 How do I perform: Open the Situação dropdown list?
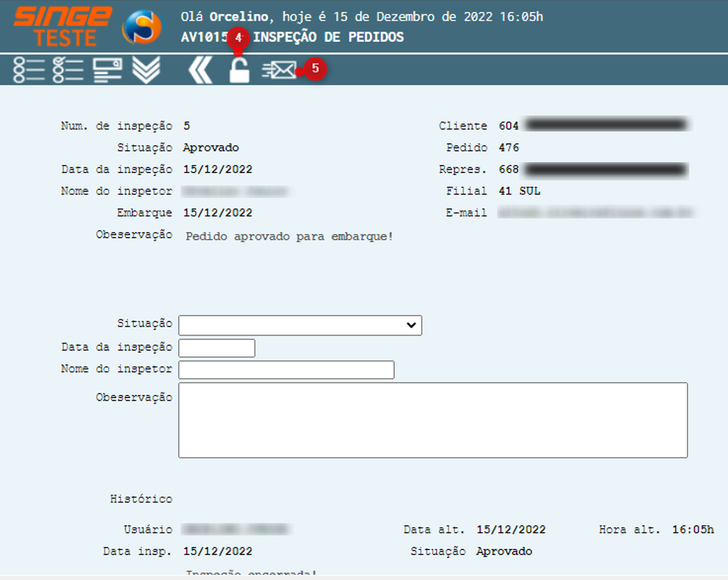click(300, 325)
